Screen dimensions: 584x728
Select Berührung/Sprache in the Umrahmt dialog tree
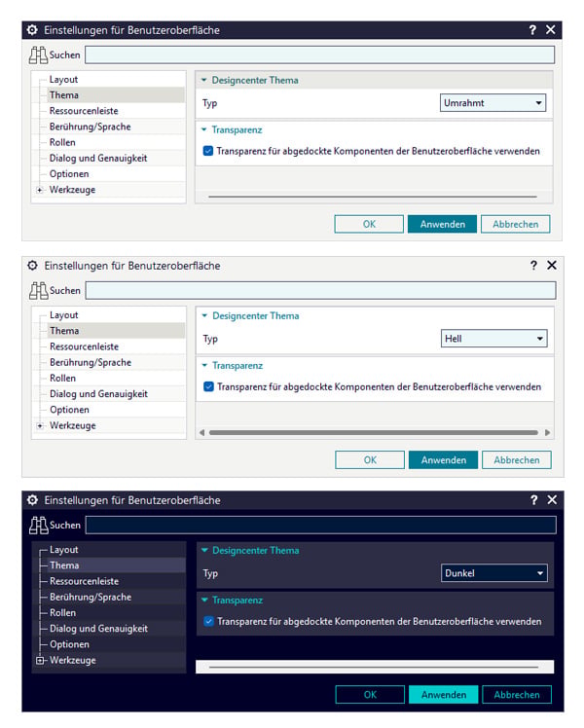(x=91, y=127)
